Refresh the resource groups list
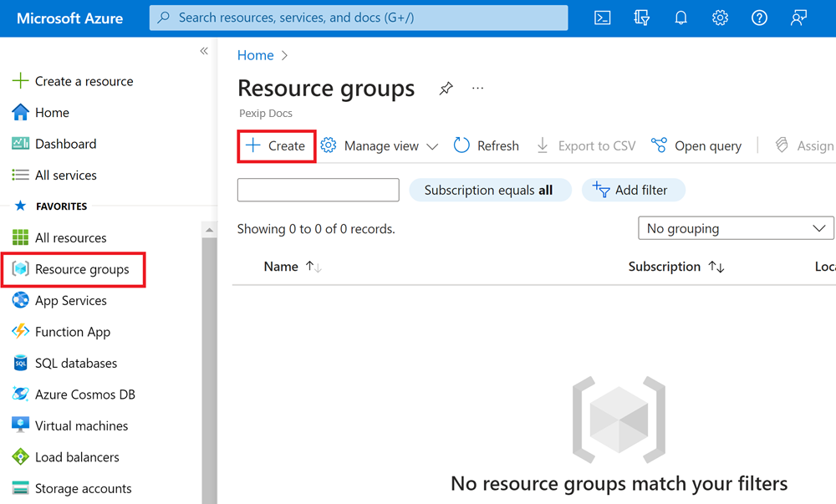The image size is (836, 504). point(486,145)
